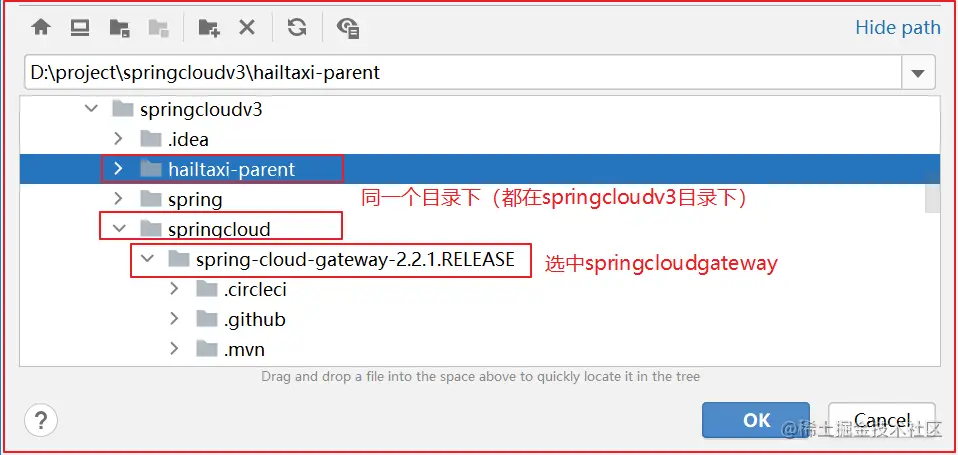Open the help question mark button
The width and height of the screenshot is (958, 455).
pyautogui.click(x=41, y=420)
